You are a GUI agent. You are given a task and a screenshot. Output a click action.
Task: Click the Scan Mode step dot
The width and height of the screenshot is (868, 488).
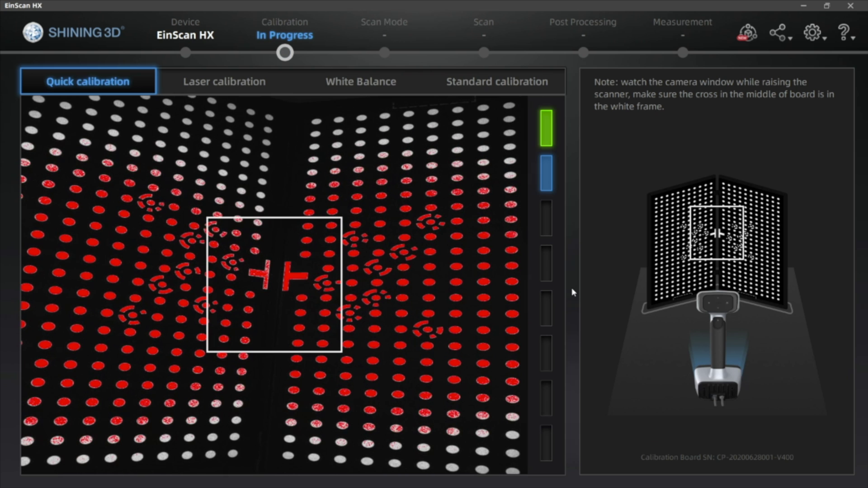[x=384, y=53]
